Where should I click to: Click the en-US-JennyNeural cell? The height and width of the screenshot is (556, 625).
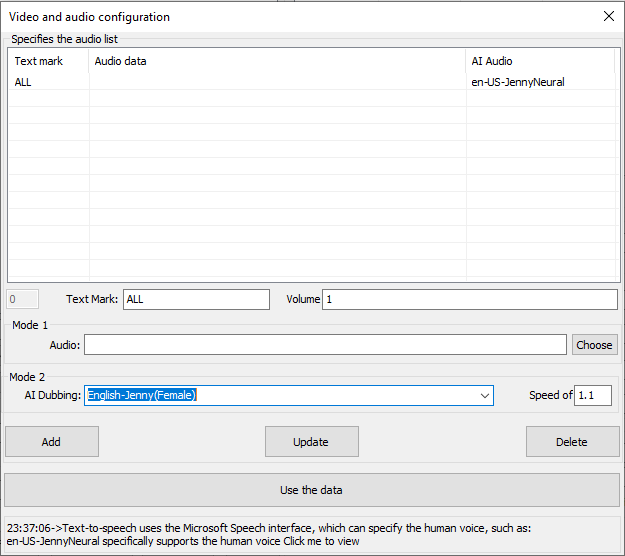click(x=518, y=82)
